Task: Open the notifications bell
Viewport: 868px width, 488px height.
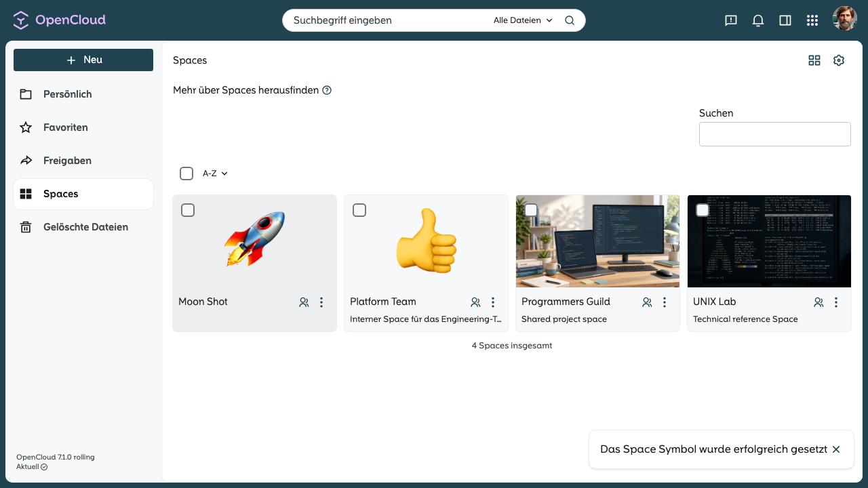Action: [758, 20]
